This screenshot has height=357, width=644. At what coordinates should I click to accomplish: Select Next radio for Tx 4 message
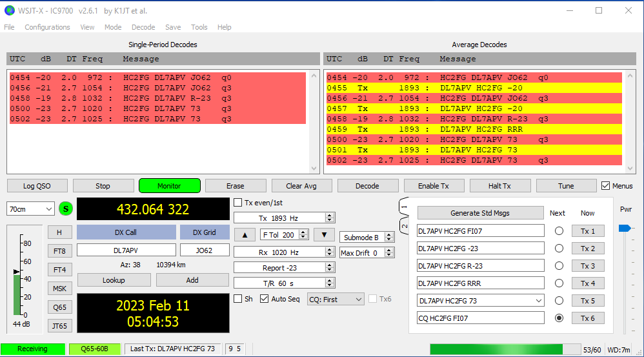pos(559,283)
